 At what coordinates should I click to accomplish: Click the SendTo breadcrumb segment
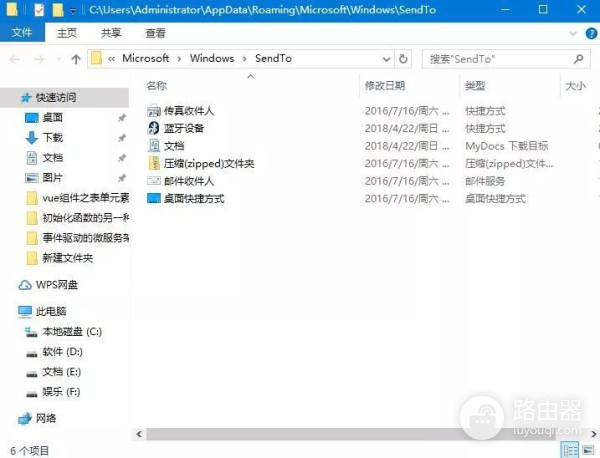273,58
